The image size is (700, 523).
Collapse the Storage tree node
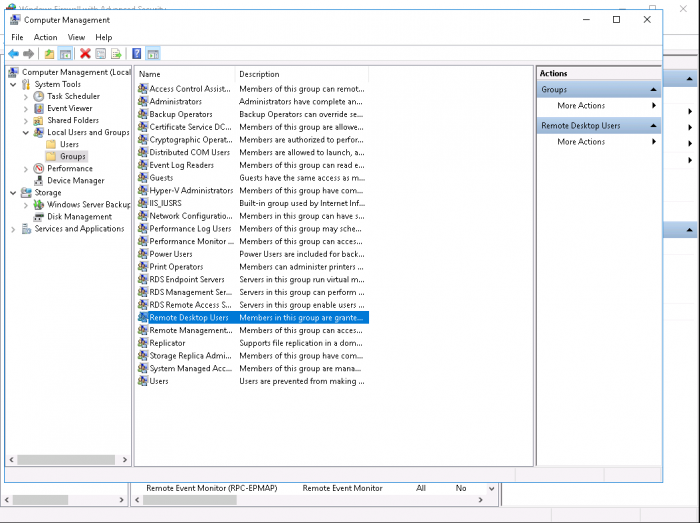[13, 193]
